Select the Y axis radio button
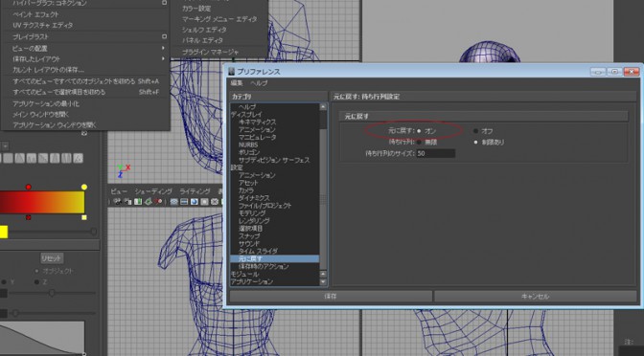This screenshot has width=644, height=356. 4,282
